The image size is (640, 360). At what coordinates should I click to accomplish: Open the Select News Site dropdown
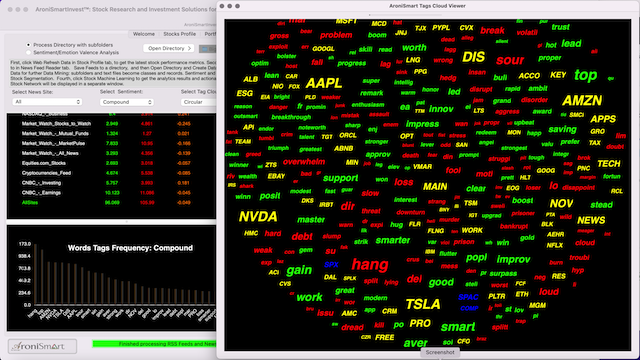(x=47, y=102)
